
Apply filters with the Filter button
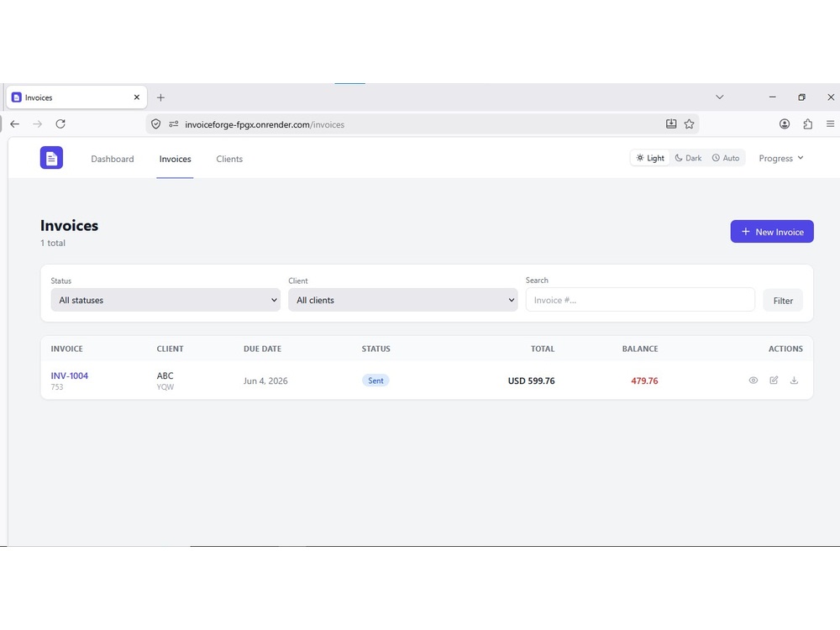[783, 301]
